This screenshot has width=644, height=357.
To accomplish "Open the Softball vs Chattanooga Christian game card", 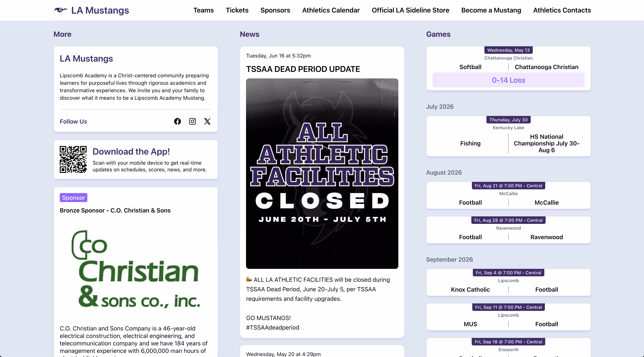I will (x=508, y=68).
